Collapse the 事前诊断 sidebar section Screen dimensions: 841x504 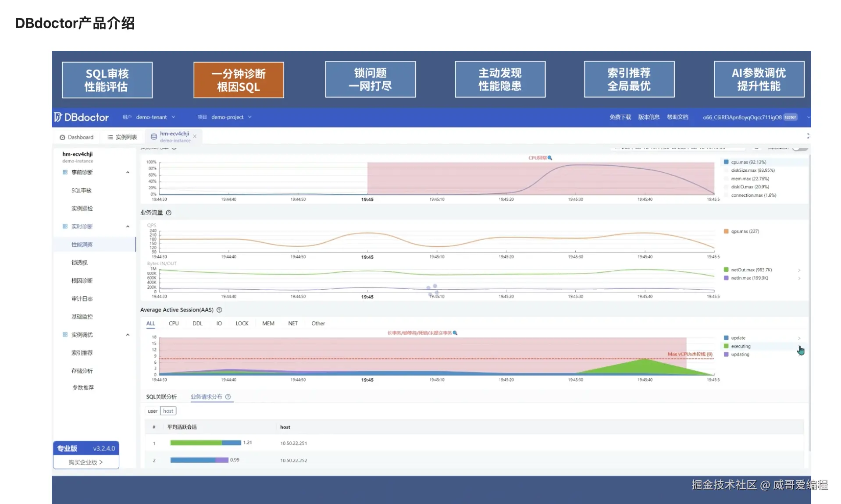point(128,172)
